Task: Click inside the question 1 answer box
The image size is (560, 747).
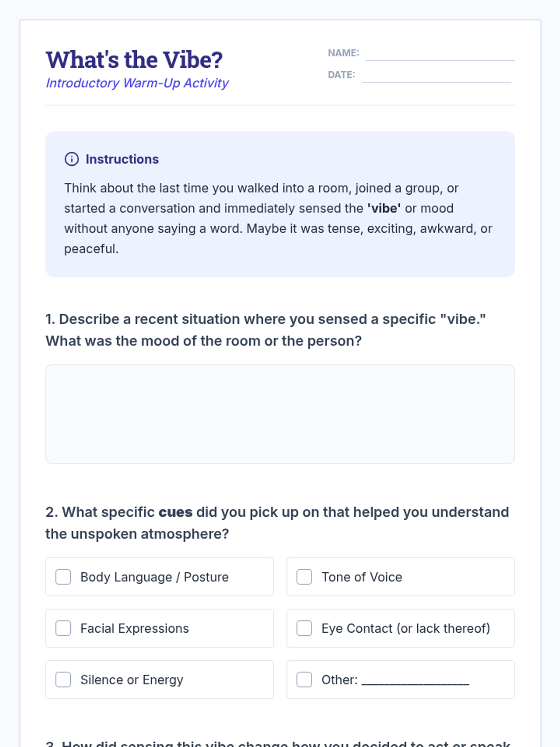Action: [280, 414]
